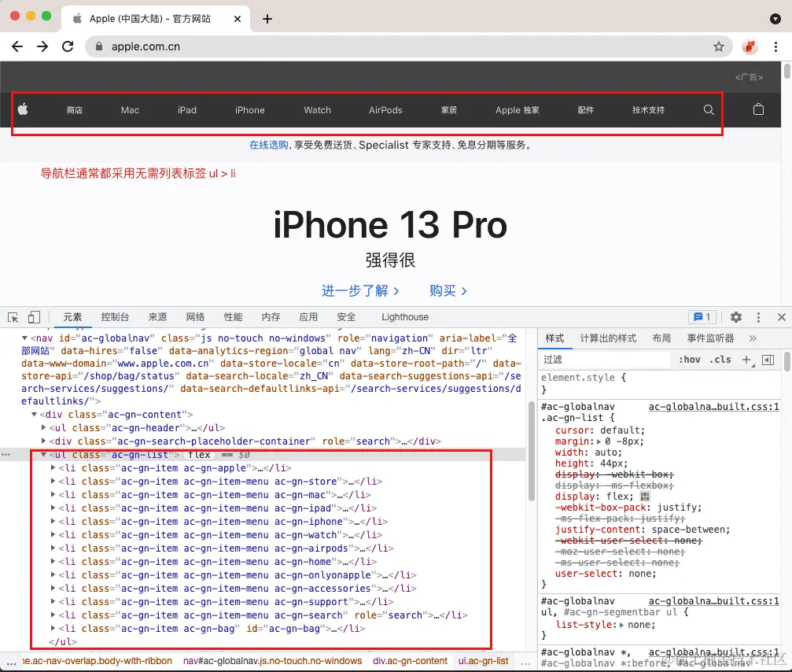The width and height of the screenshot is (792, 672).
Task: Click the Elements panel vertical scrollbar
Action: click(x=532, y=451)
